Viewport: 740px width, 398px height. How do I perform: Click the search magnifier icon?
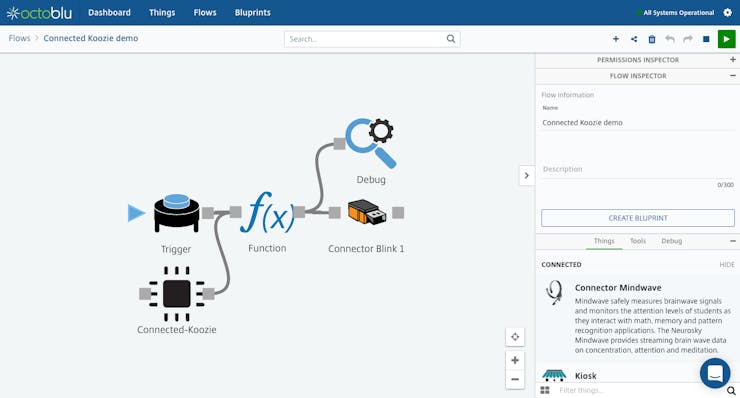click(x=451, y=39)
